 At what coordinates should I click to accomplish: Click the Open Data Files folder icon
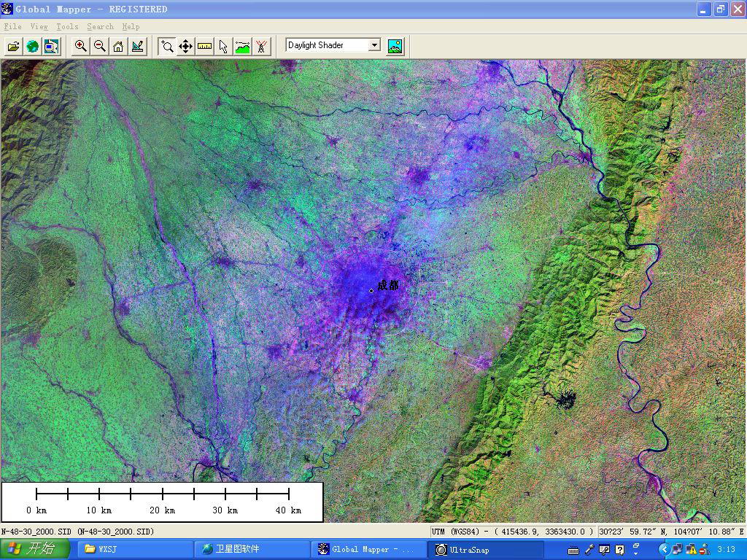14,46
